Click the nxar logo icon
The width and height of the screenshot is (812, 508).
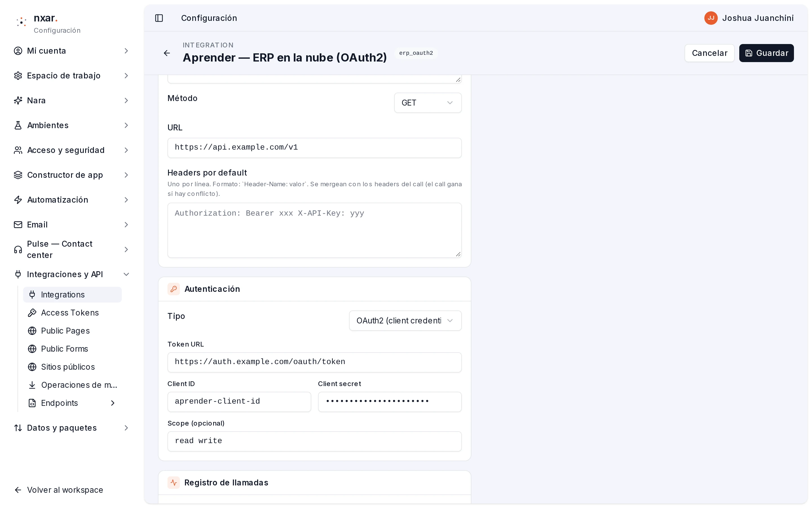(x=21, y=22)
